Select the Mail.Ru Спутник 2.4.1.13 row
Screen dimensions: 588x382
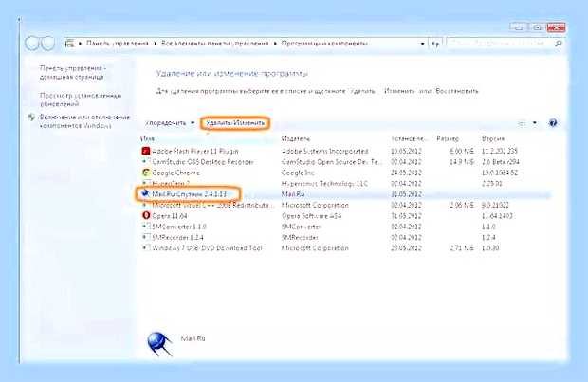coord(345,194)
